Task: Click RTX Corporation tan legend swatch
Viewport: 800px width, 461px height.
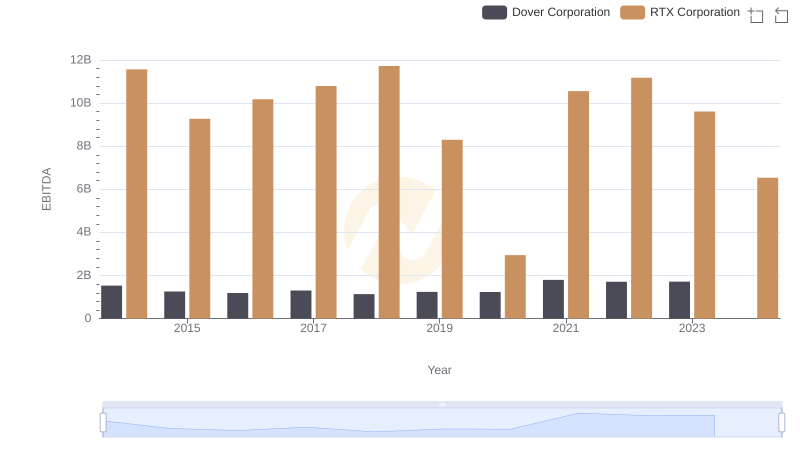Action: pos(633,12)
